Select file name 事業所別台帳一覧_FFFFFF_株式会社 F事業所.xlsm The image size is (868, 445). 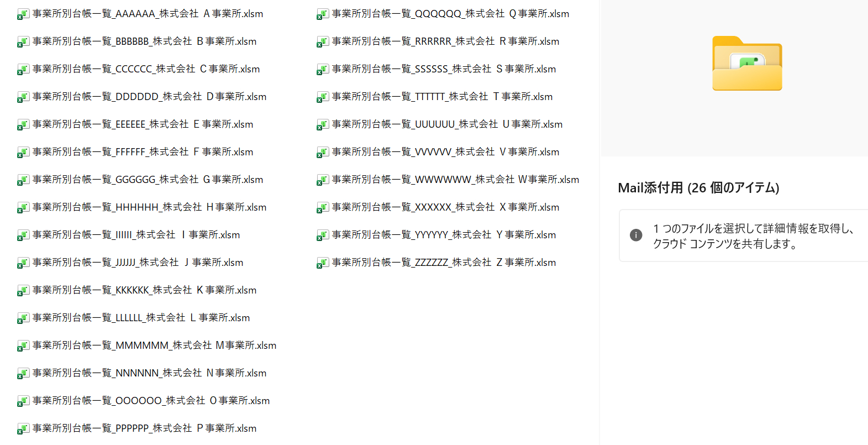click(x=143, y=152)
